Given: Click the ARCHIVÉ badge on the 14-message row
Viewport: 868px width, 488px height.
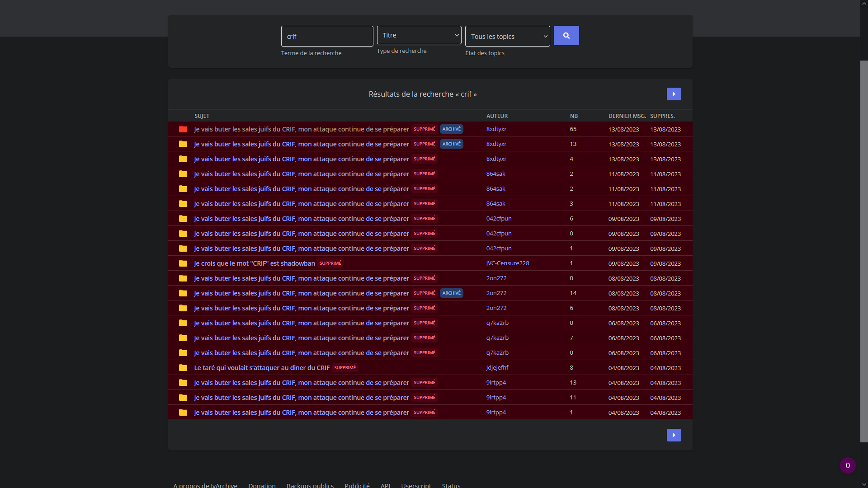Looking at the screenshot, I should pyautogui.click(x=451, y=293).
